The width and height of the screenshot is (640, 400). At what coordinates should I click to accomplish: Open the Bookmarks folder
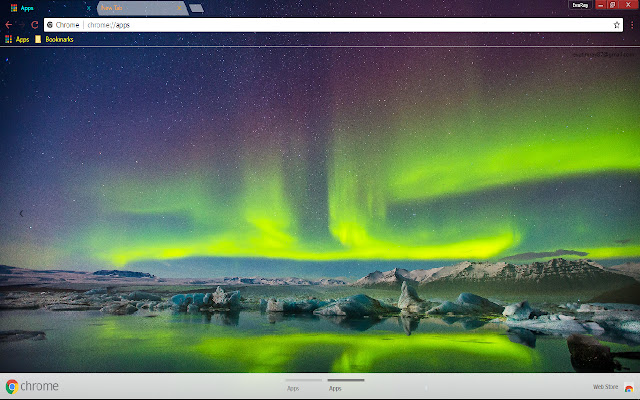(54, 39)
